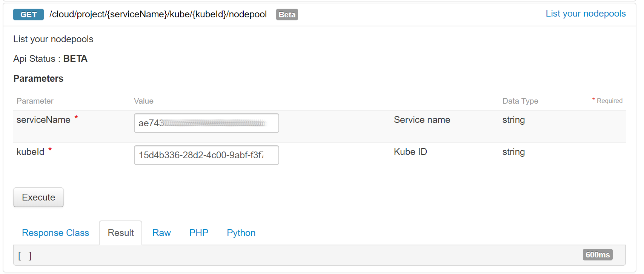The image size is (644, 274).
Task: Open the PHP code tab
Action: (199, 233)
